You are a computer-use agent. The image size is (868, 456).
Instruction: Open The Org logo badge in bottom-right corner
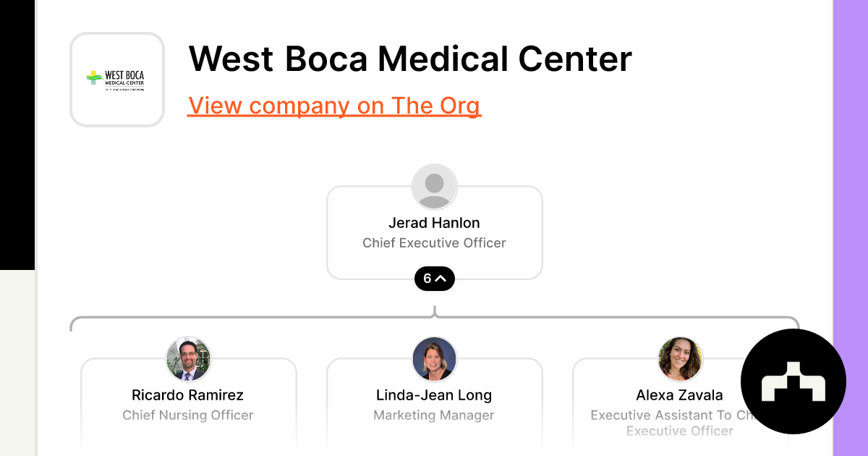click(793, 381)
